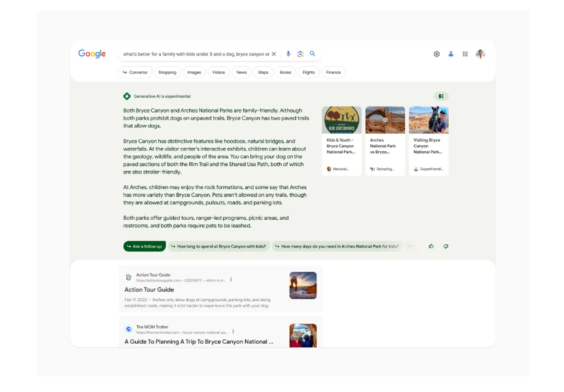The height and width of the screenshot is (392, 564).
Task: Open Search Labs flask icon
Action: [451, 54]
